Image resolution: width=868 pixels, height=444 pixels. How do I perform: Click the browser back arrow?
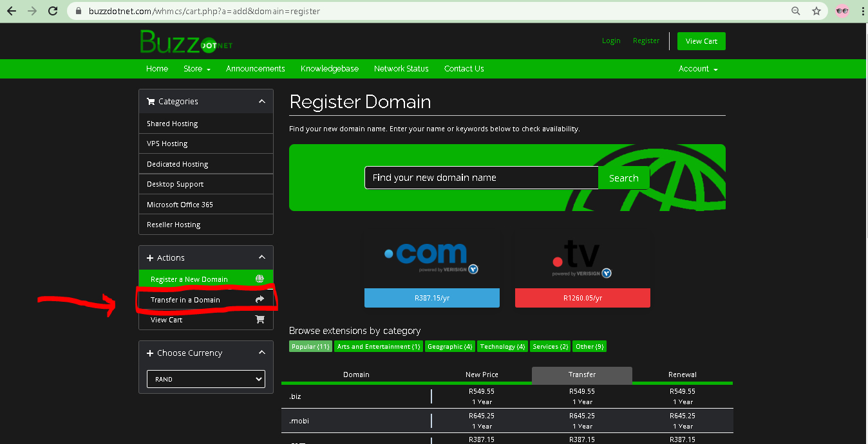click(x=12, y=11)
